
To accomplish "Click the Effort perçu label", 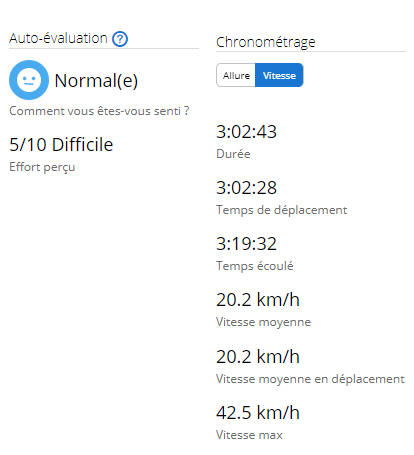I will click(x=42, y=167).
